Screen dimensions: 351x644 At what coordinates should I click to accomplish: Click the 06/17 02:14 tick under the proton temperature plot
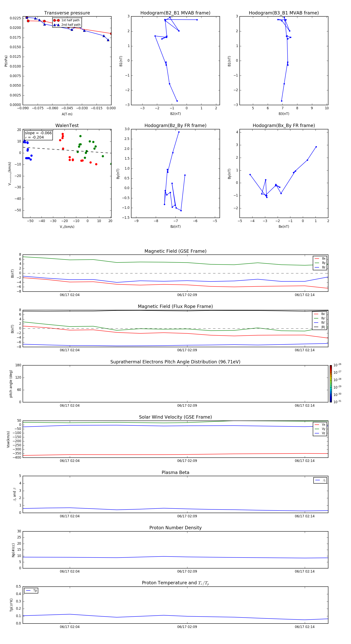305,627
